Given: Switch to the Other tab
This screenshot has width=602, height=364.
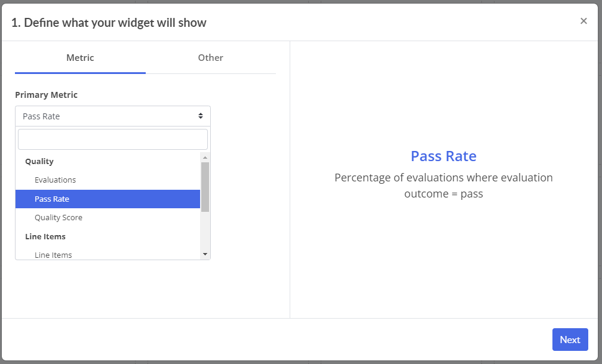Looking at the screenshot, I should (x=210, y=57).
